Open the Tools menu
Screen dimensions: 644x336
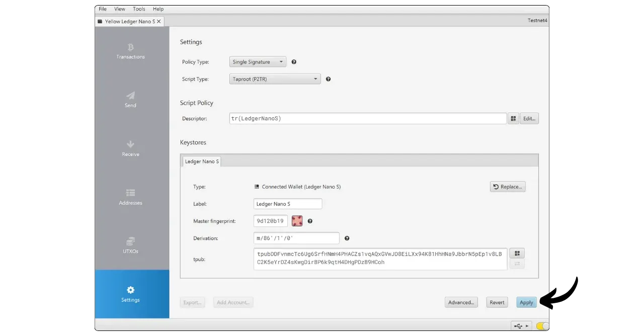click(x=139, y=9)
